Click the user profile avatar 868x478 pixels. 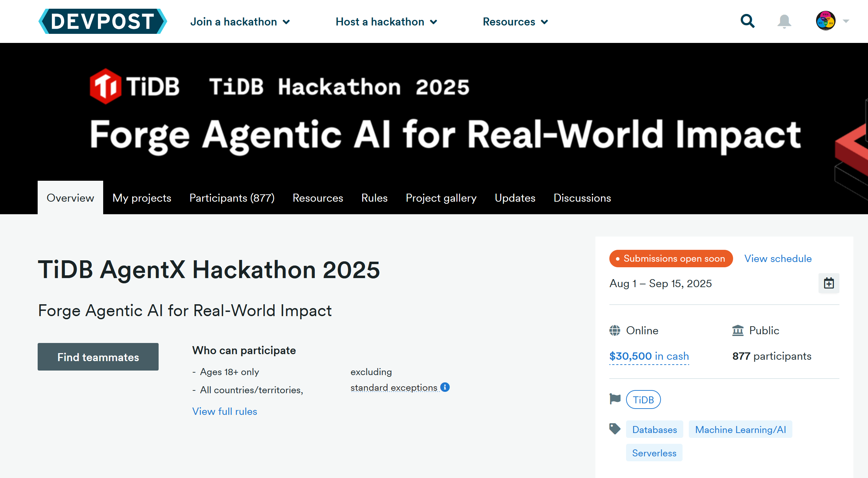[825, 21]
